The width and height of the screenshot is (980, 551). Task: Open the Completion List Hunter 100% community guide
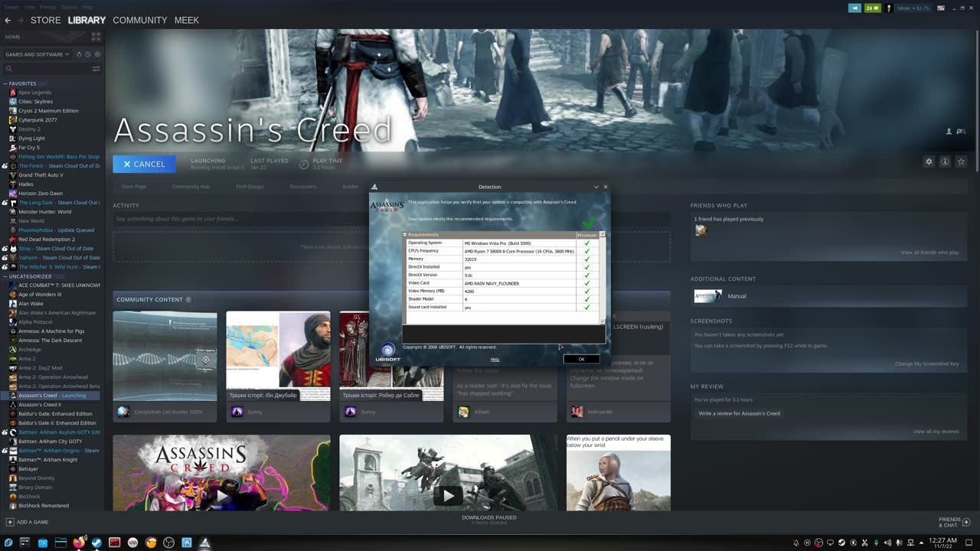(165, 367)
